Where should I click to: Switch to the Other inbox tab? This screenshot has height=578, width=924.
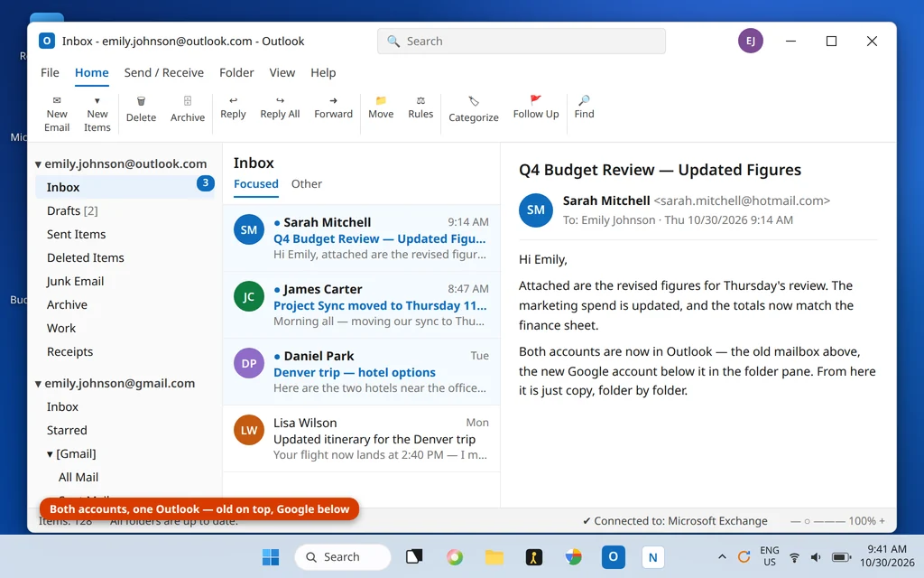pos(307,184)
